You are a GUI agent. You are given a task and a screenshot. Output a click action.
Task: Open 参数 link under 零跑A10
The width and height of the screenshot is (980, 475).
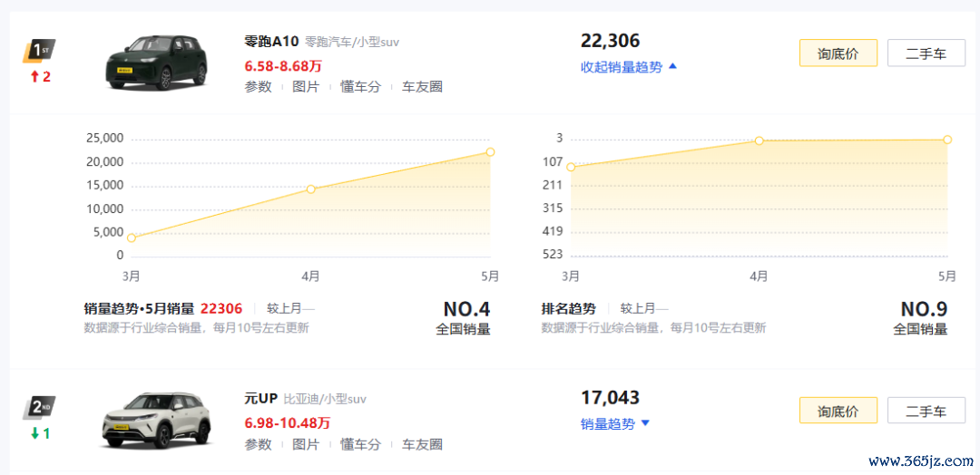(x=258, y=87)
